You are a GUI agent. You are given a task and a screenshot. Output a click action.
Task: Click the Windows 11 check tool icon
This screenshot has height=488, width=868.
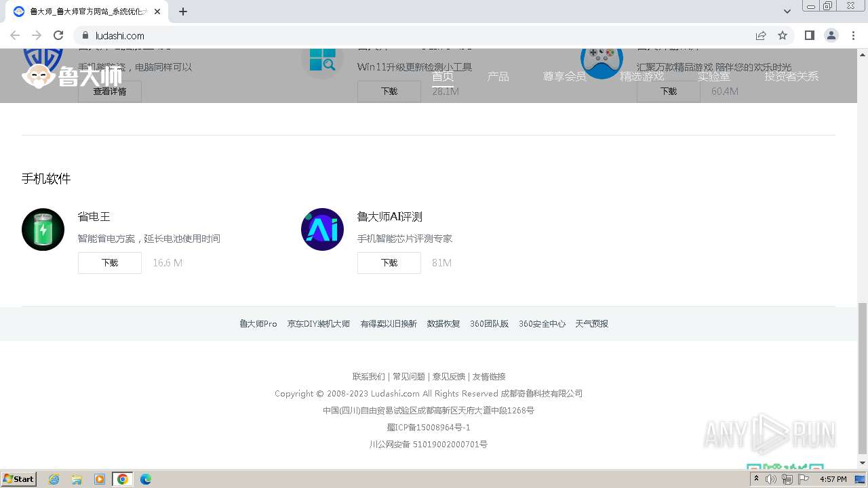(322, 62)
